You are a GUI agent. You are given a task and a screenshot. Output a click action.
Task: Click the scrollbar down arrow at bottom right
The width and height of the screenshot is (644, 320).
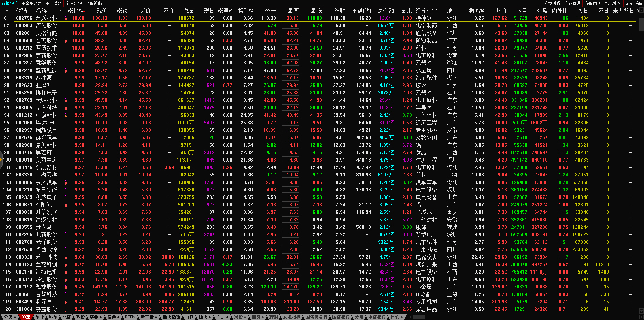pos(641,311)
